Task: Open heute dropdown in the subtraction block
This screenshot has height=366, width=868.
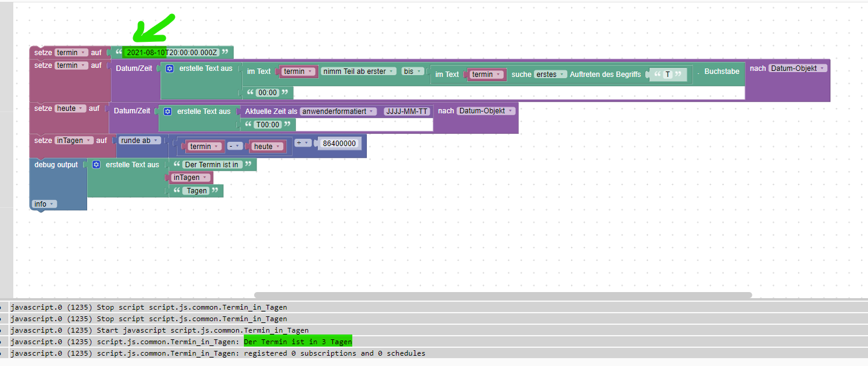Action: pyautogui.click(x=267, y=147)
